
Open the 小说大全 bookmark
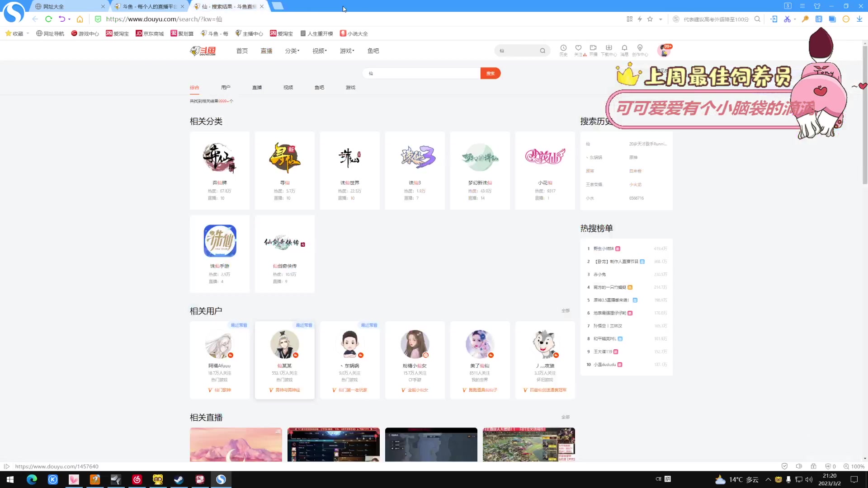(354, 33)
